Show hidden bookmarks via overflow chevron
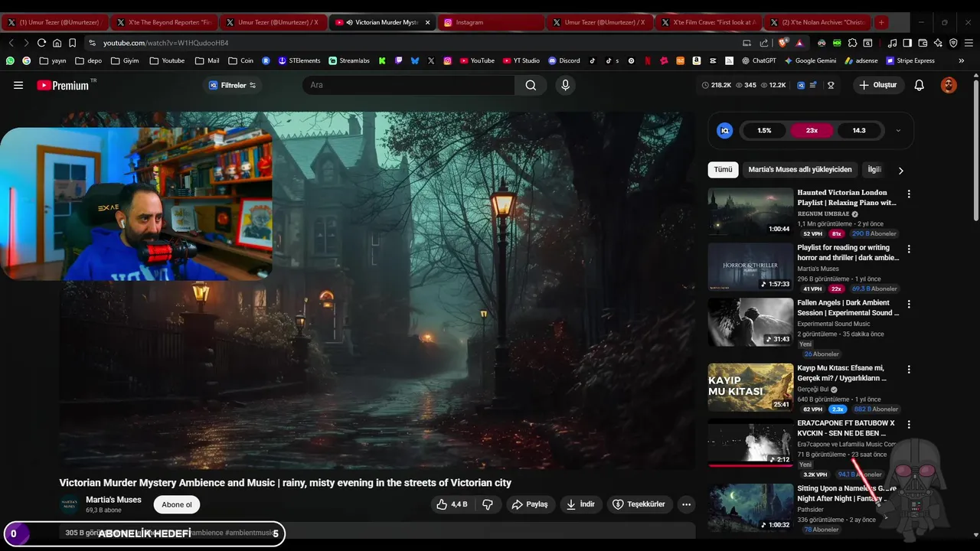Screen dimensions: 980x551 tap(962, 60)
